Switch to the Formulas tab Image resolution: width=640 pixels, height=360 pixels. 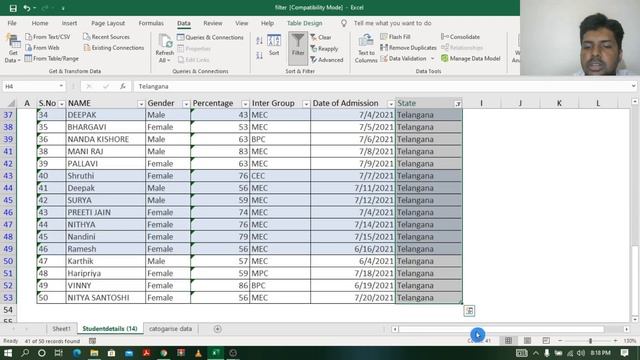(151, 23)
